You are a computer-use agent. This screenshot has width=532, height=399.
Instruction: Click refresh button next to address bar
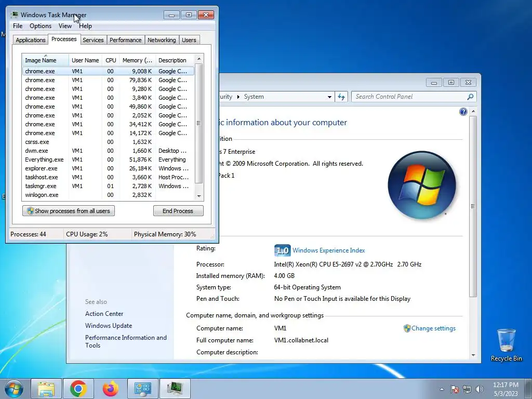click(x=341, y=97)
